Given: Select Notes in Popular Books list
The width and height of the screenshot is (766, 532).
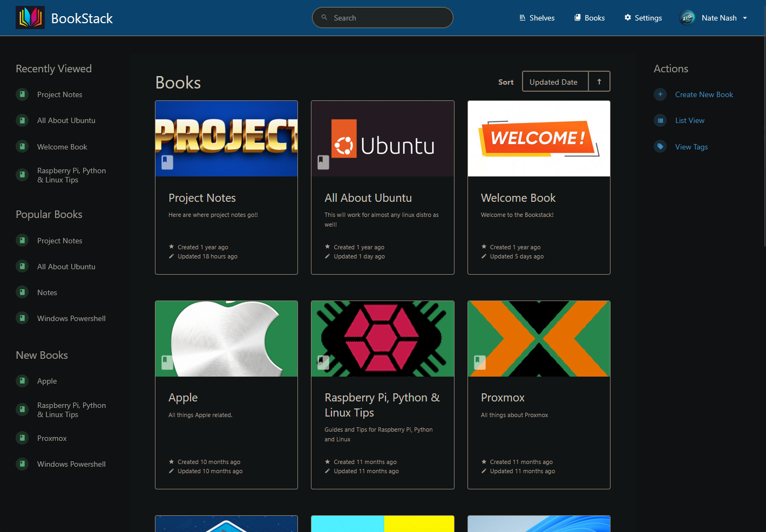Looking at the screenshot, I should click(47, 292).
